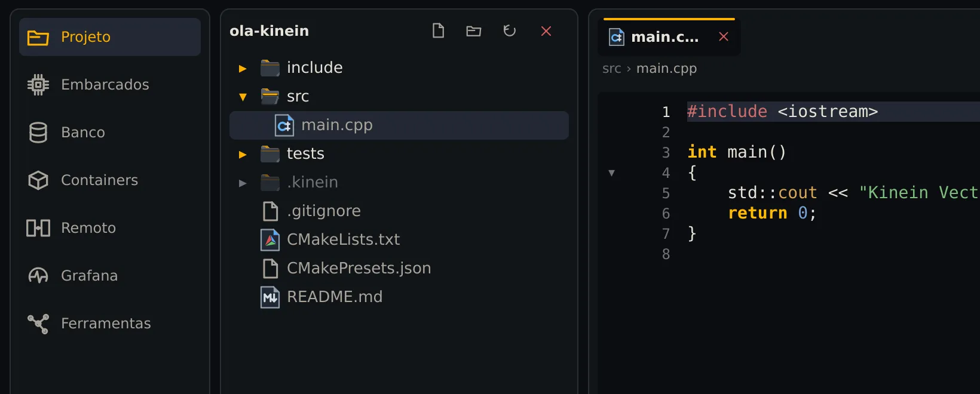Click the return 0; line
The image size is (980, 394).
coord(772,213)
